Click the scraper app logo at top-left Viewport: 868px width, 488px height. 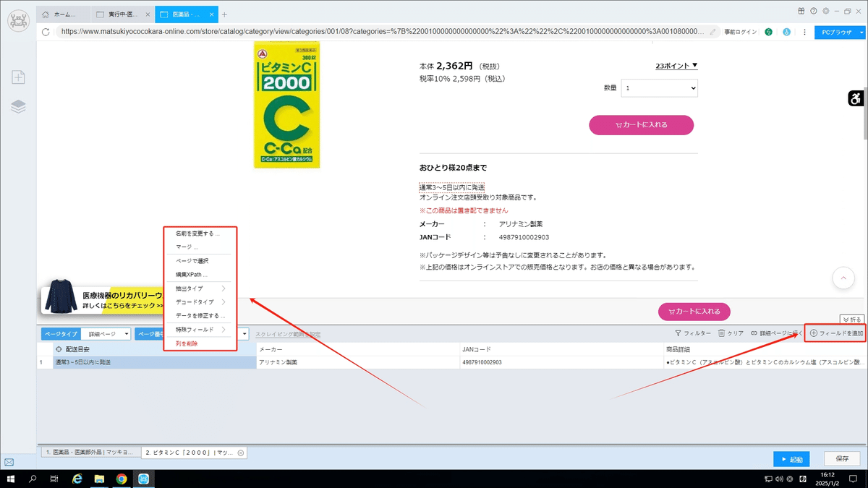pos(18,20)
